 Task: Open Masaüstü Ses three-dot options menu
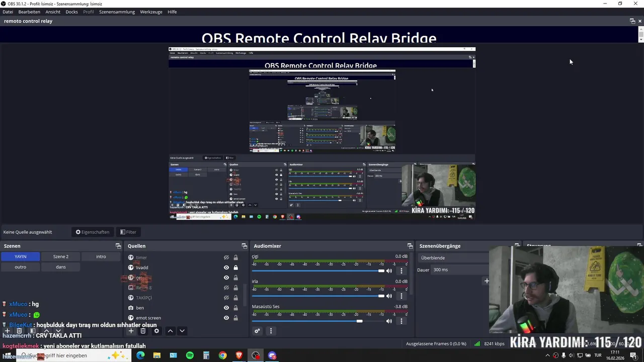pyautogui.click(x=401, y=321)
